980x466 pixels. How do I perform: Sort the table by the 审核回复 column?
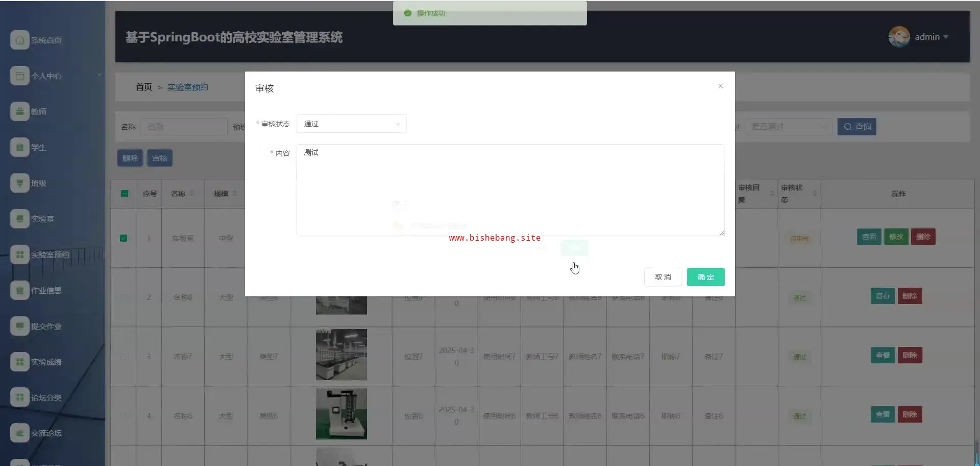coord(772,194)
